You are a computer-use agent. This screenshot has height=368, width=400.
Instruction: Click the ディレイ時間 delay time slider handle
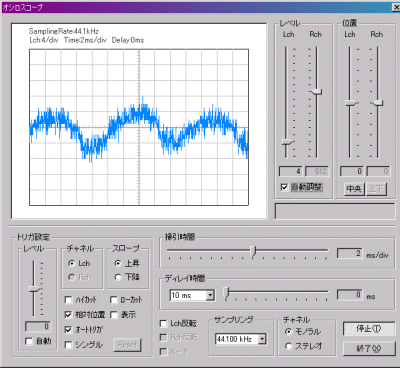coord(227,293)
